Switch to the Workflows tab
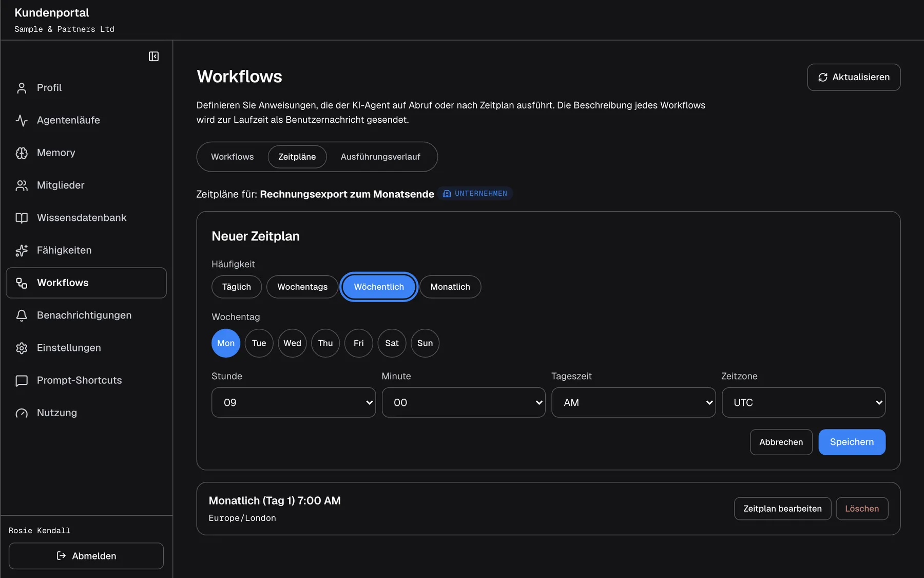The height and width of the screenshot is (578, 924). tap(233, 157)
